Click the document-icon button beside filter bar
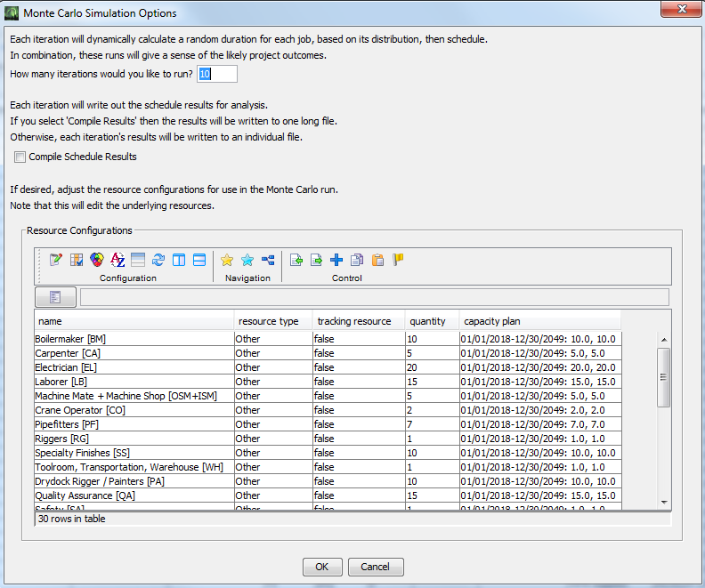The height and width of the screenshot is (588, 705). click(x=55, y=297)
